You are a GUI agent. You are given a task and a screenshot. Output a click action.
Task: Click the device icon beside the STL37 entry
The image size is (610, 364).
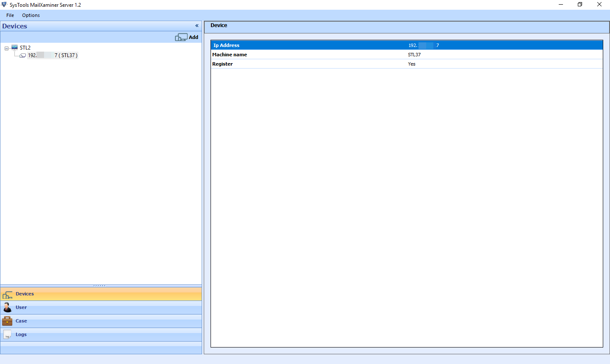coord(23,55)
